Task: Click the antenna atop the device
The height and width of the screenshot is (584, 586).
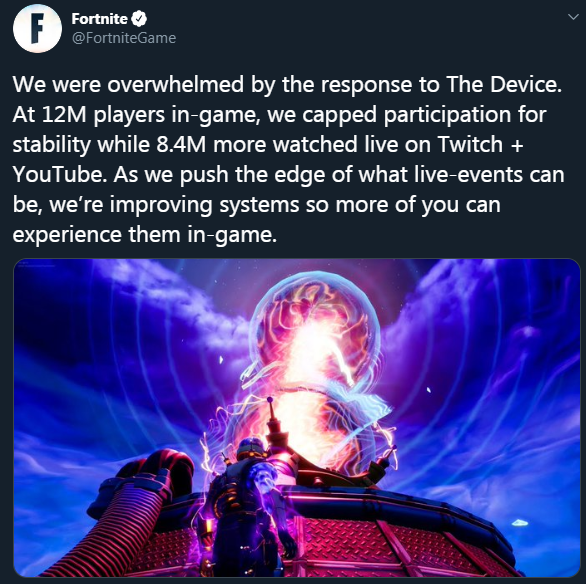Action: point(272,415)
